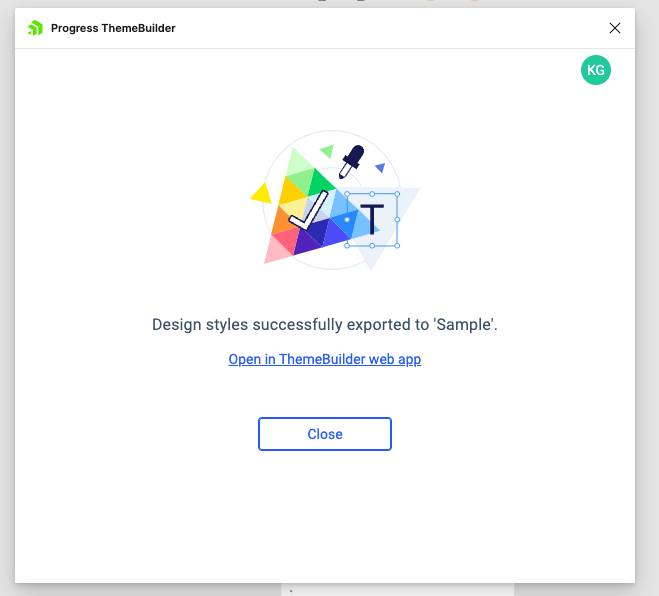This screenshot has width=659, height=596.
Task: Click the Progress logo icon
Action: click(x=35, y=28)
